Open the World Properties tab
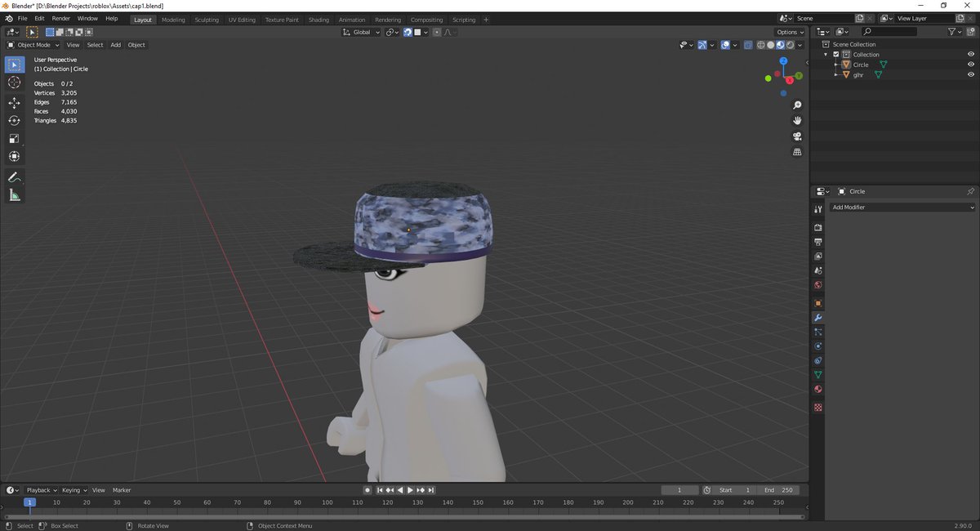 (817, 284)
